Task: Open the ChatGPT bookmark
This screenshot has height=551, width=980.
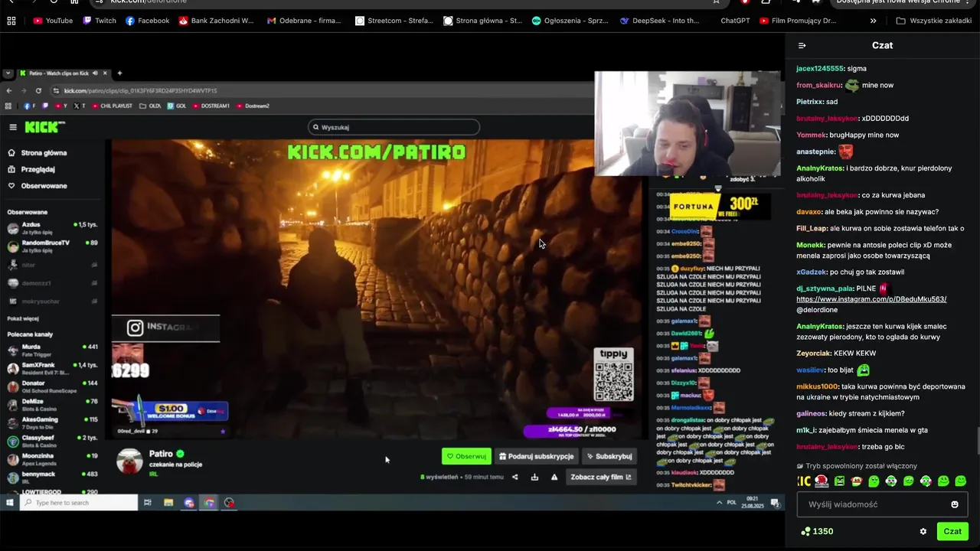Action: (735, 21)
